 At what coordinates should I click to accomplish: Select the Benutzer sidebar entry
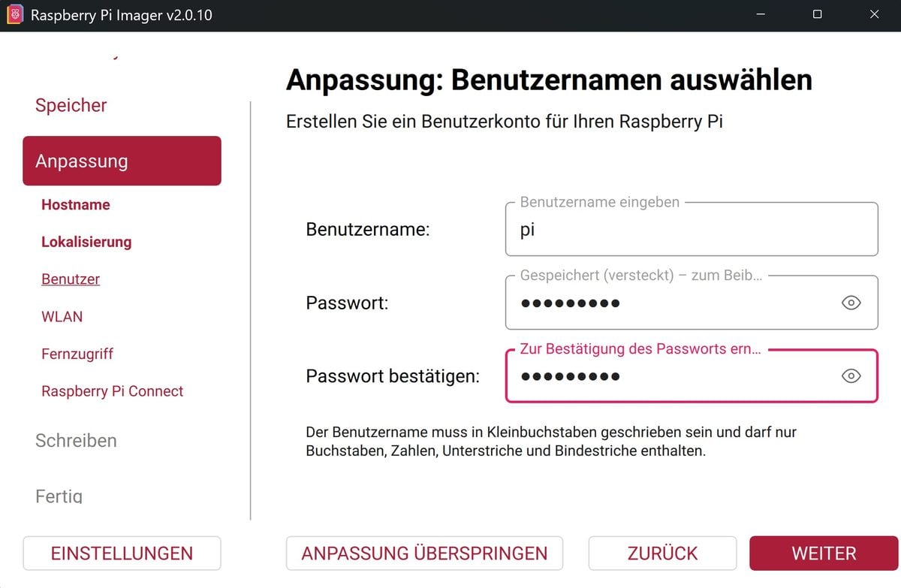[x=71, y=279]
